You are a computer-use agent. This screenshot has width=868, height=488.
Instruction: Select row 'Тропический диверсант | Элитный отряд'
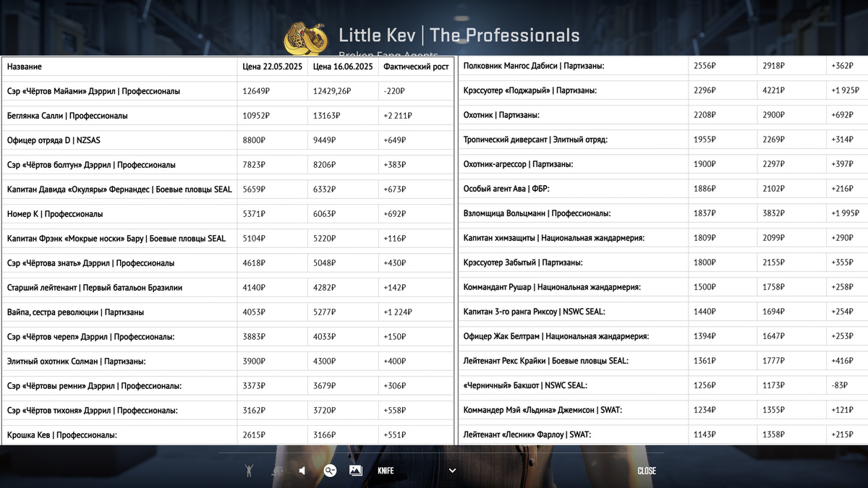click(663, 140)
